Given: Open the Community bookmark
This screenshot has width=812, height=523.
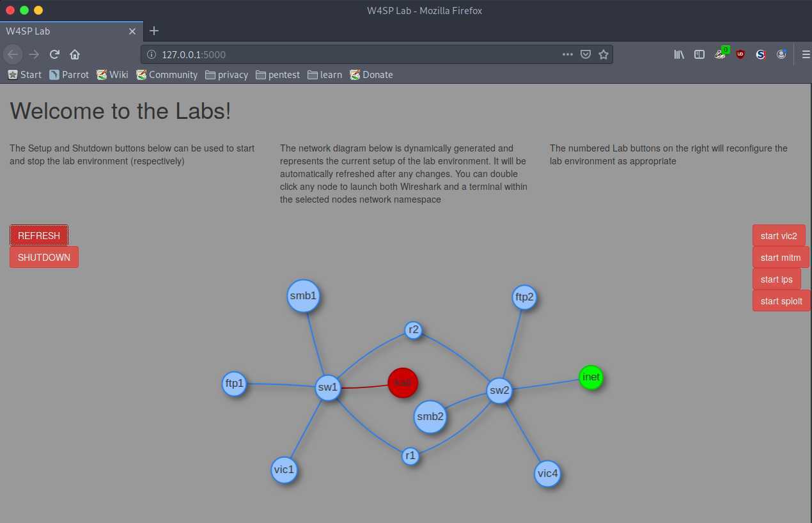Looking at the screenshot, I should coord(167,75).
